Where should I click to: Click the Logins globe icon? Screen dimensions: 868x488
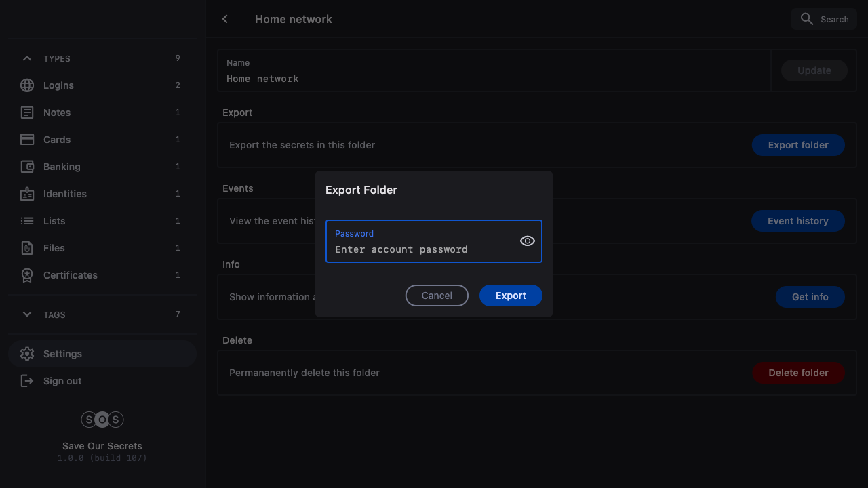(x=27, y=85)
